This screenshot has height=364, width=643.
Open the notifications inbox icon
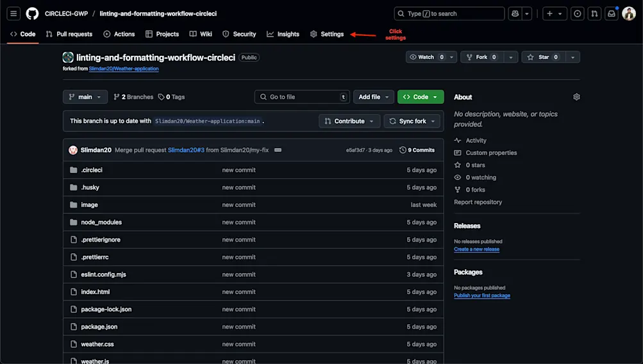pos(612,13)
